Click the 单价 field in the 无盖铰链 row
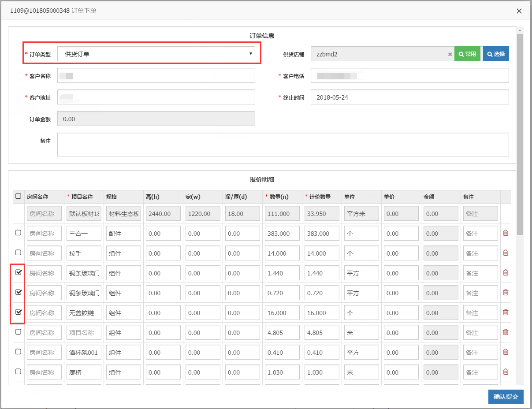The height and width of the screenshot is (409, 532). [401, 313]
